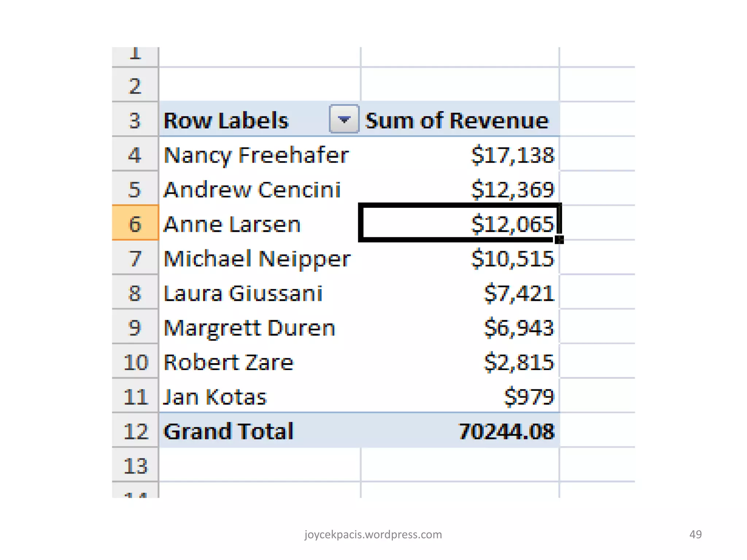Screen dimensions: 747x560
Task: Select the Andrew Cencini cell
Action: [x=252, y=190]
